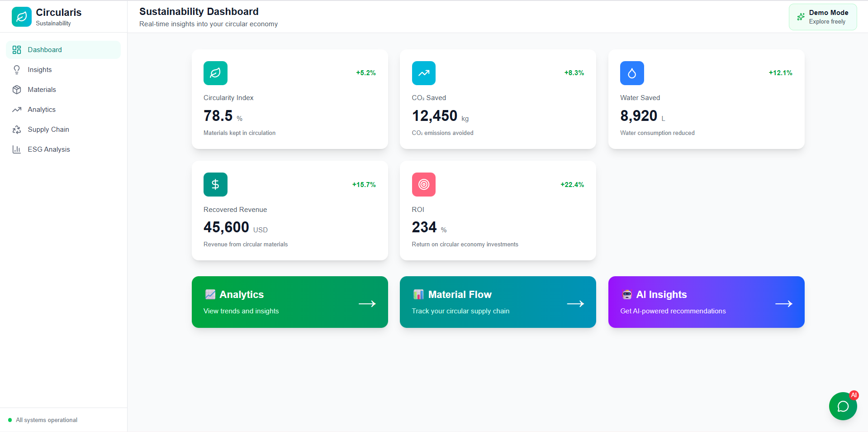
Task: Open the AI chat bubble button
Action: (x=843, y=406)
